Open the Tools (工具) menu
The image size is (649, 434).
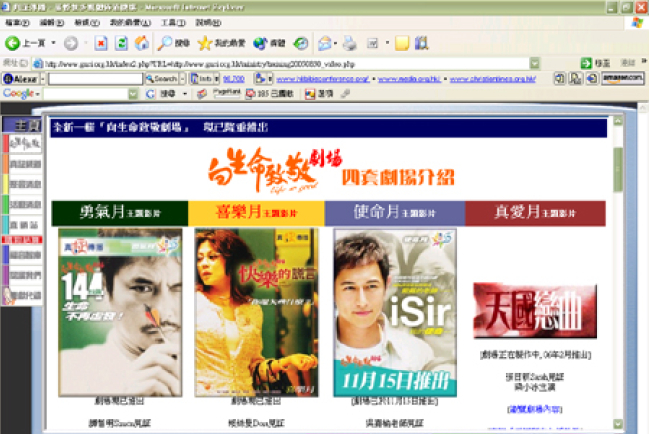(172, 21)
